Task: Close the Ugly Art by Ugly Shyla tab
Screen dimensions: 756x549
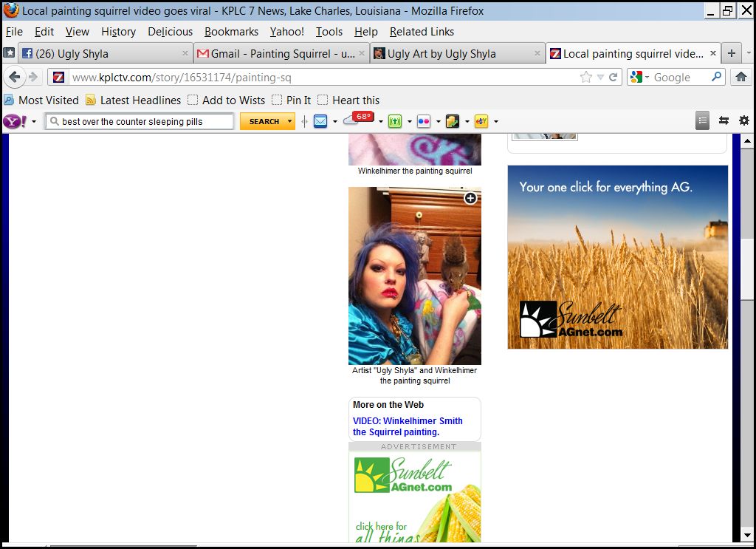Action: click(x=537, y=53)
